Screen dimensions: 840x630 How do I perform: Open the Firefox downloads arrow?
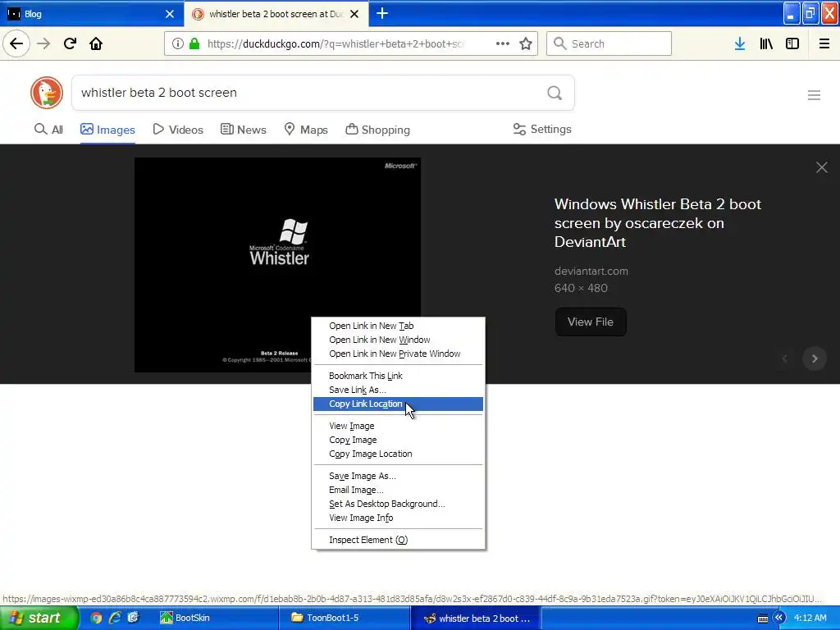point(740,43)
